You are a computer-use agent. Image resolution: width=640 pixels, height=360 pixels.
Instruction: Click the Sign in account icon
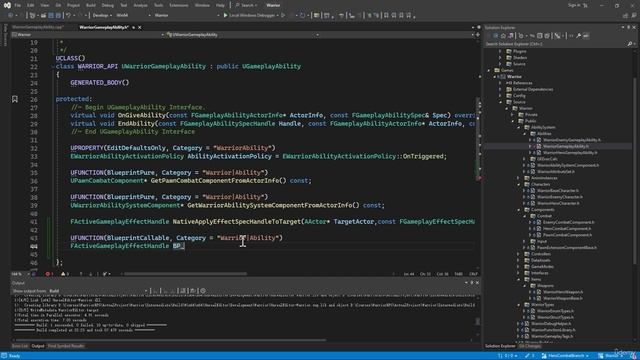tap(585, 5)
